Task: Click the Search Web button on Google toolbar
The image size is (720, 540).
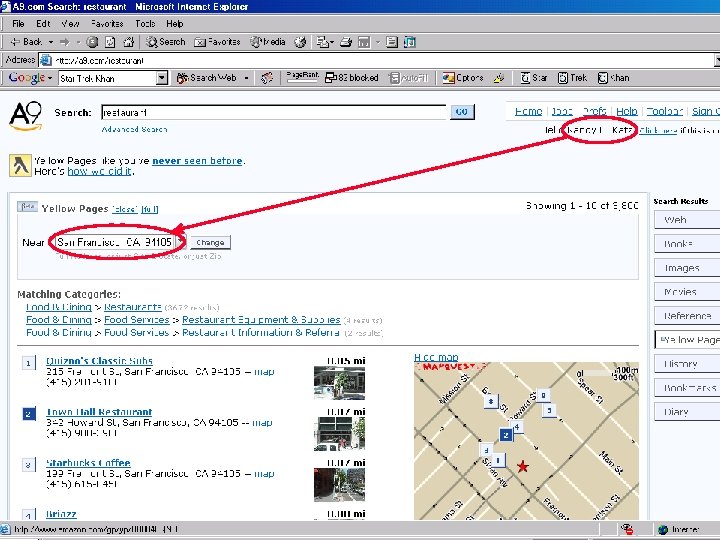Action: 207,78
